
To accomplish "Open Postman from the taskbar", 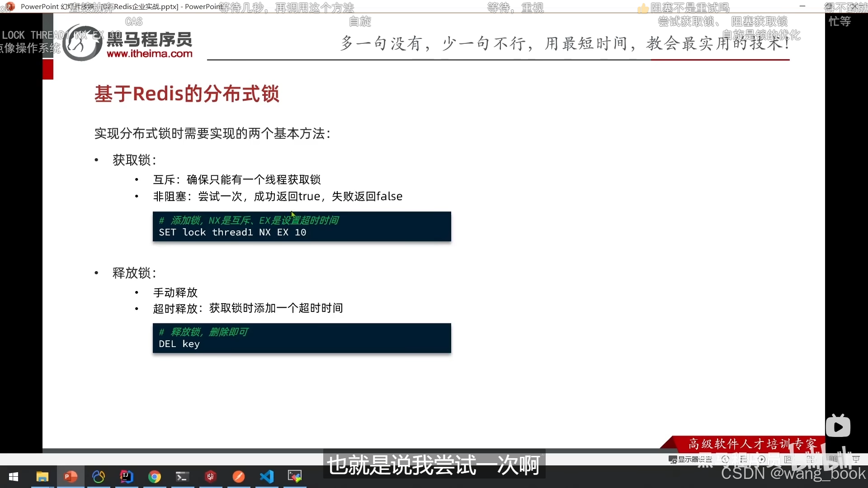I will point(239,477).
